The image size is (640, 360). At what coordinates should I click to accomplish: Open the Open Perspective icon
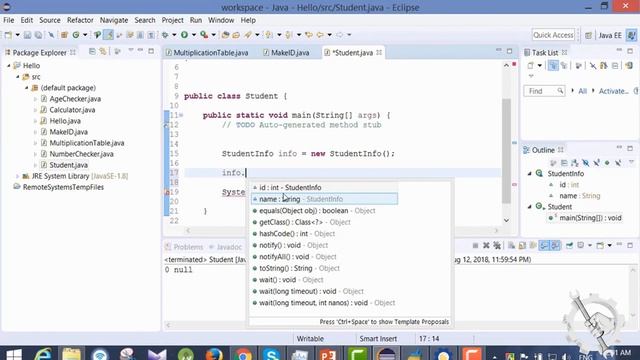click(588, 36)
